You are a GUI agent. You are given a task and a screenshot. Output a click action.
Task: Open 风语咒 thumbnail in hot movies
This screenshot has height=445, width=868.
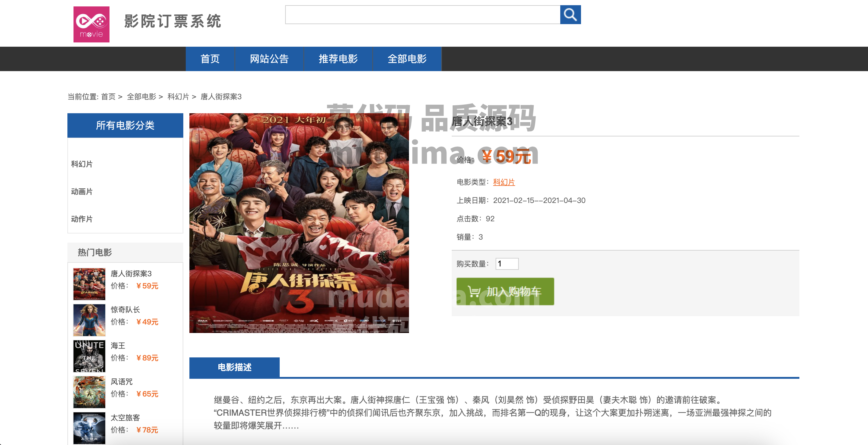[89, 392]
